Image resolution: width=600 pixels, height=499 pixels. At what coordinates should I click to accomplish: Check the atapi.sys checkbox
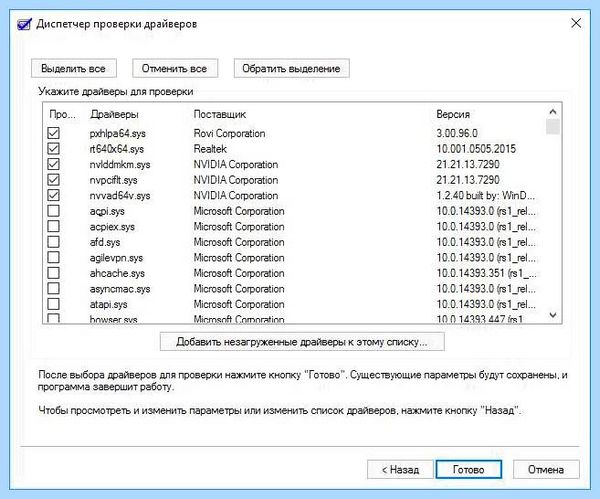coord(54,304)
